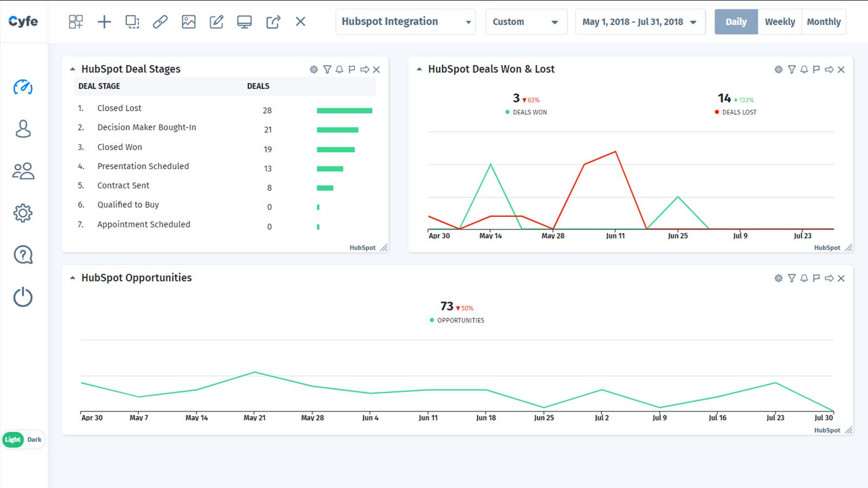The height and width of the screenshot is (488, 868).
Task: Open the Custom date preset dropdown
Action: pos(526,22)
